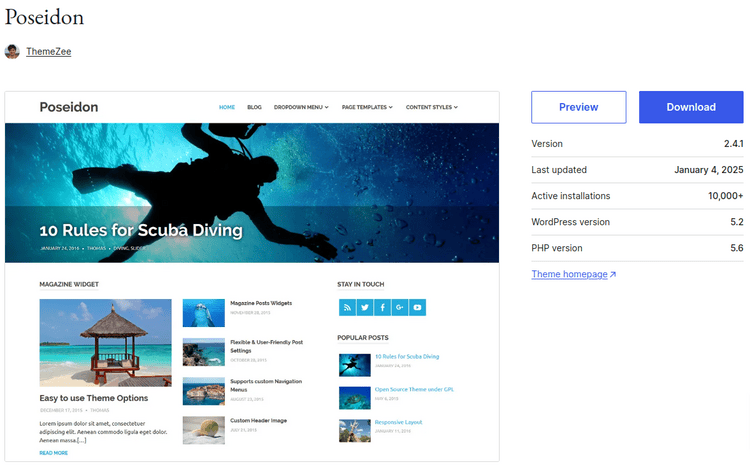Go to the Blog menu item

[254, 107]
